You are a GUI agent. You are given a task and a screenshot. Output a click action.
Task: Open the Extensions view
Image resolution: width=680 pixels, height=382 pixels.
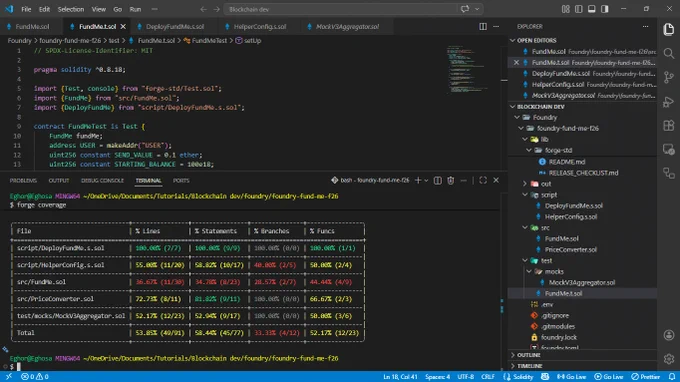(669, 126)
